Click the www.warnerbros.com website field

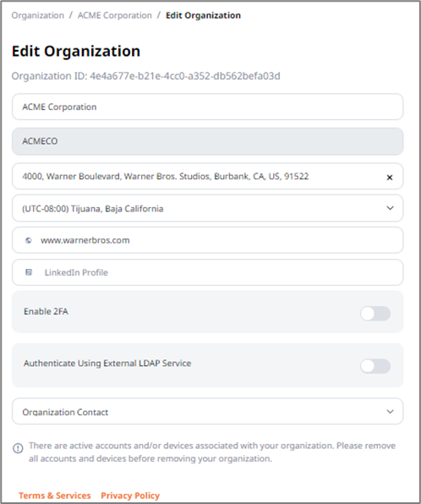[208, 240]
